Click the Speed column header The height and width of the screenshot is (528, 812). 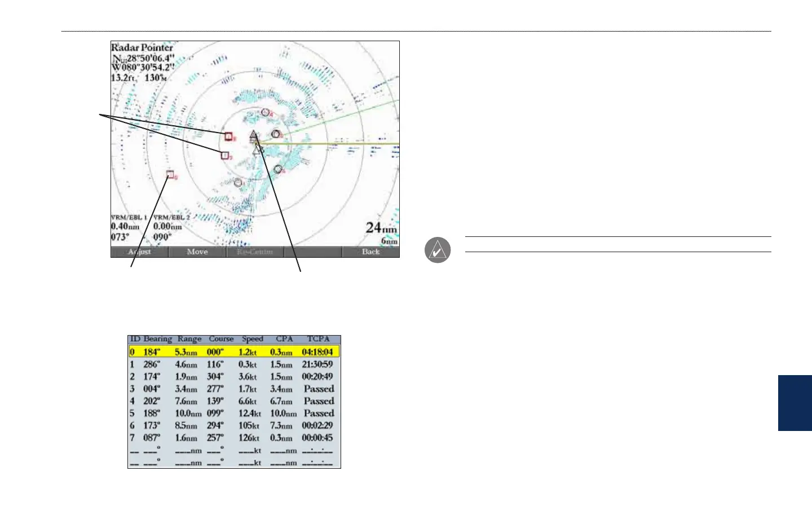coord(253,339)
